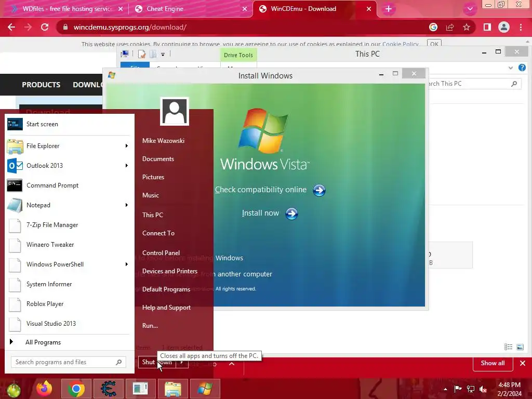Click the Shut down button

[x=157, y=362]
